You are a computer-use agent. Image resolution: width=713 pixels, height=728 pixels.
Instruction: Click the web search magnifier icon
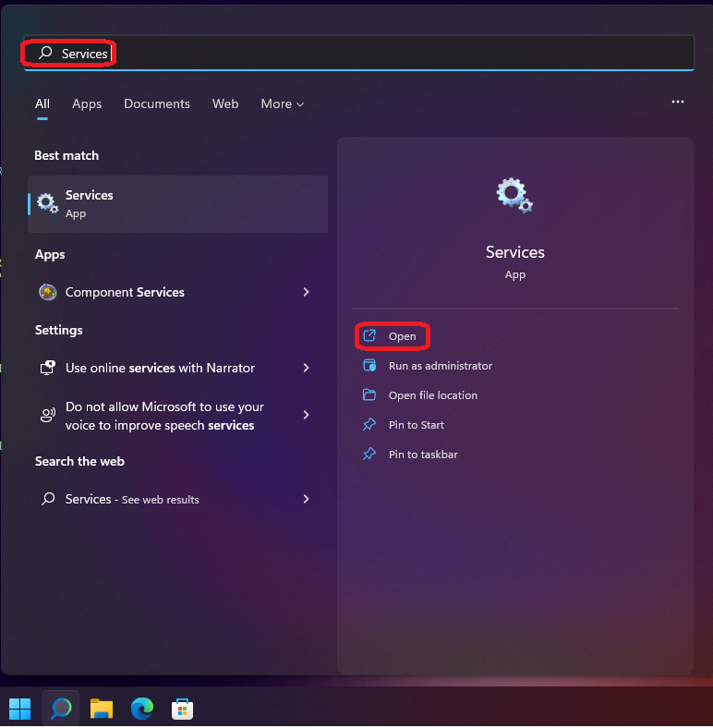(x=48, y=499)
